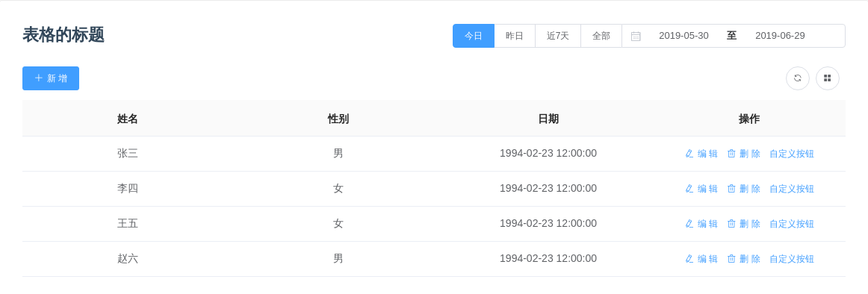
Task: Click the 性别 column header
Action: click(338, 119)
